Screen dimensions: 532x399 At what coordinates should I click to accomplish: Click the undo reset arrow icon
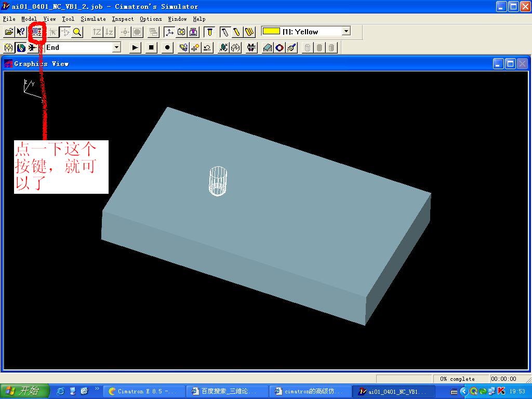[x=207, y=47]
